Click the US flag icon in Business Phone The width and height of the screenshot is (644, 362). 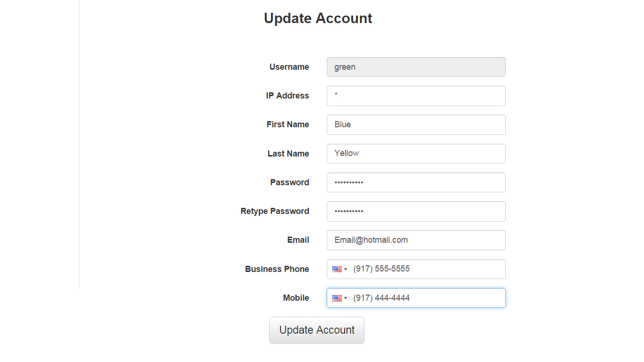(x=337, y=269)
